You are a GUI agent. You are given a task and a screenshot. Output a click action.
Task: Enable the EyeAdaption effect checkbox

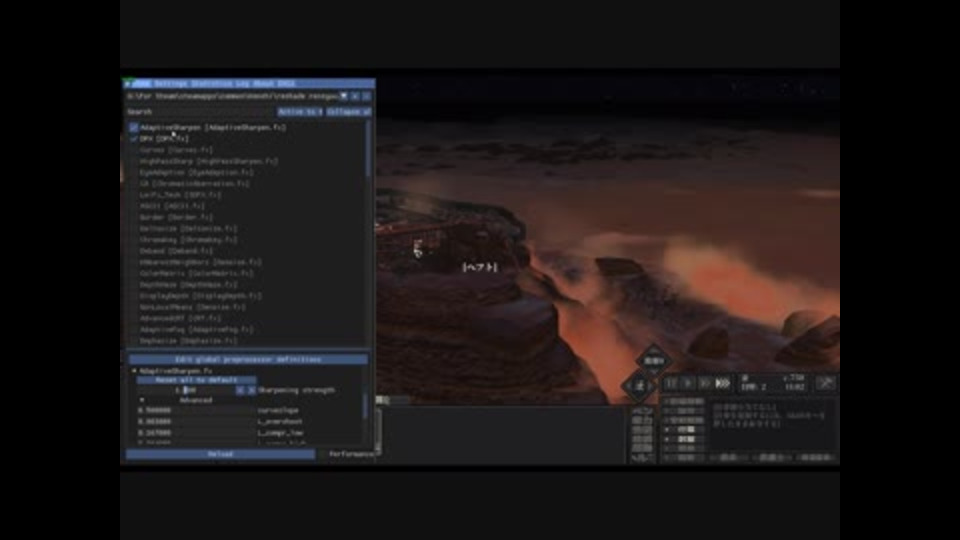coord(134,173)
